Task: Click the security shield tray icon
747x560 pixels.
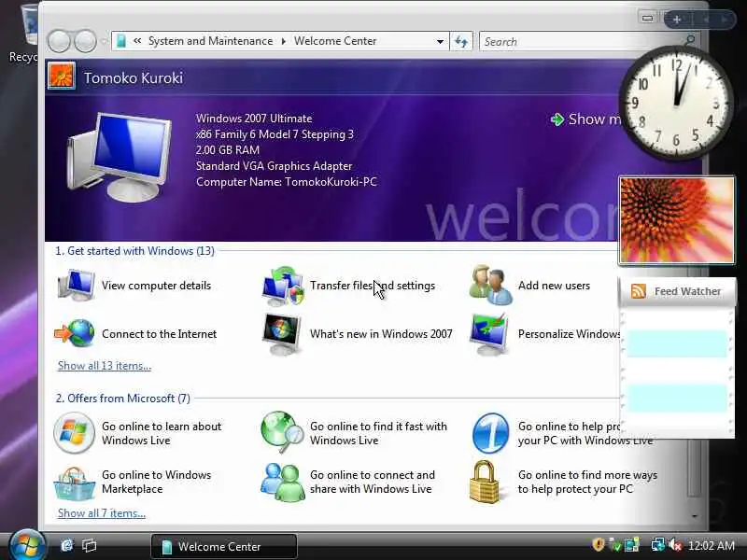Action: pyautogui.click(x=599, y=544)
